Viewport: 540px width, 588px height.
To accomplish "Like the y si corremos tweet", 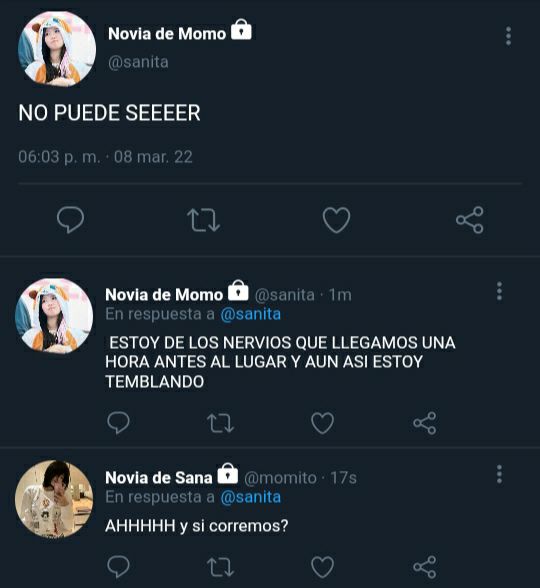I will click(x=322, y=566).
